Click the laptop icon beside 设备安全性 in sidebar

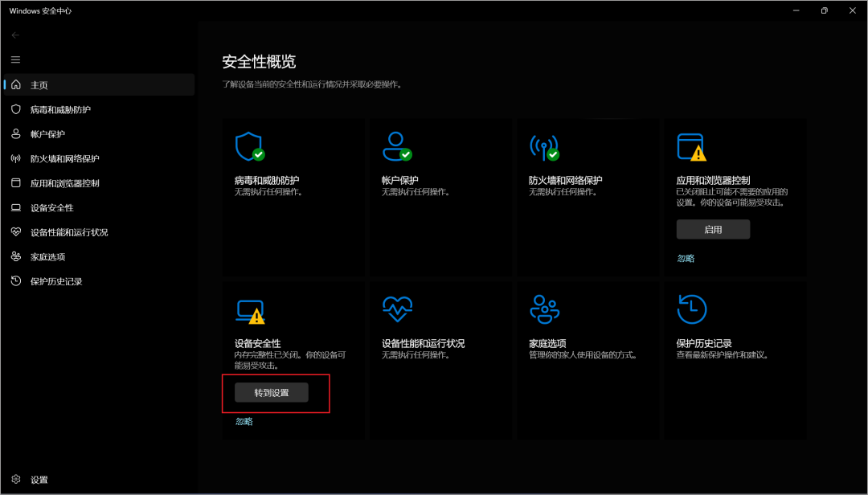(16, 207)
